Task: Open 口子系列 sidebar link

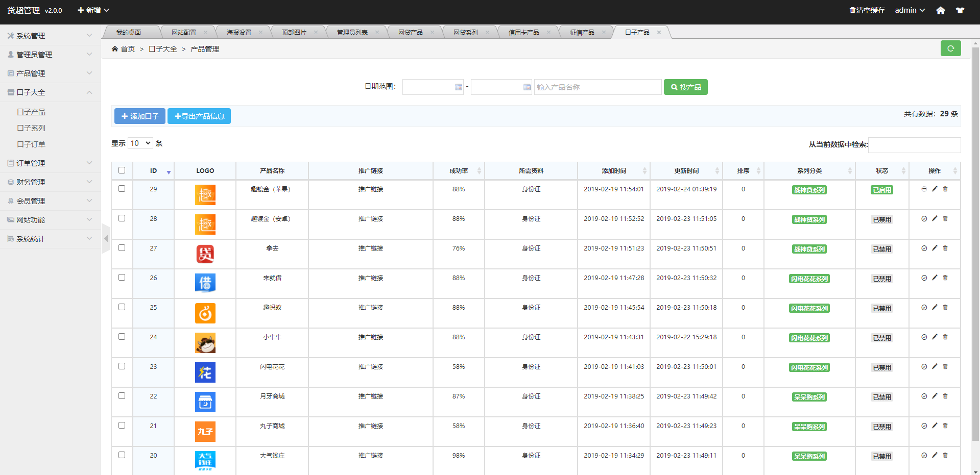Action: click(x=31, y=128)
